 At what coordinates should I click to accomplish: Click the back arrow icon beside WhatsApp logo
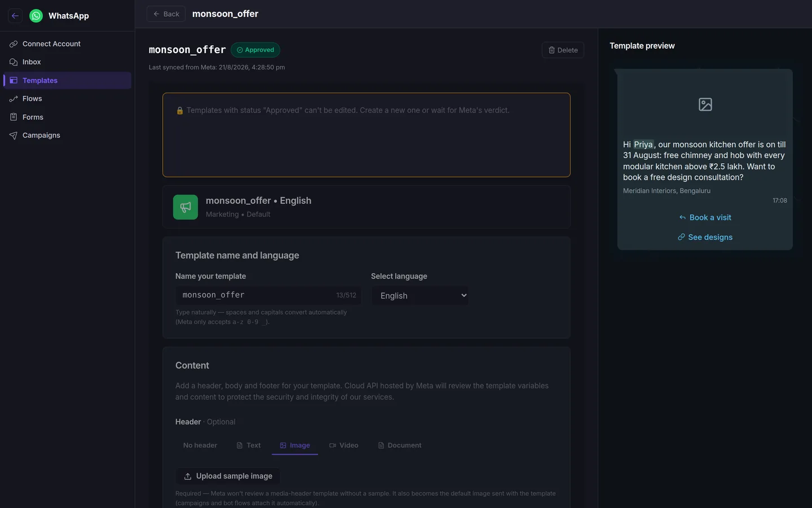tap(15, 16)
